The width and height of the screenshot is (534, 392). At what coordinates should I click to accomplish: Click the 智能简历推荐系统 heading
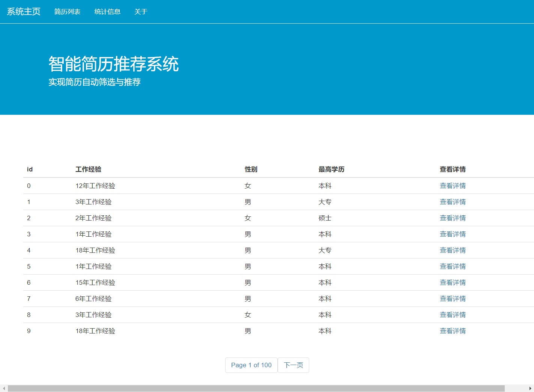coord(113,64)
